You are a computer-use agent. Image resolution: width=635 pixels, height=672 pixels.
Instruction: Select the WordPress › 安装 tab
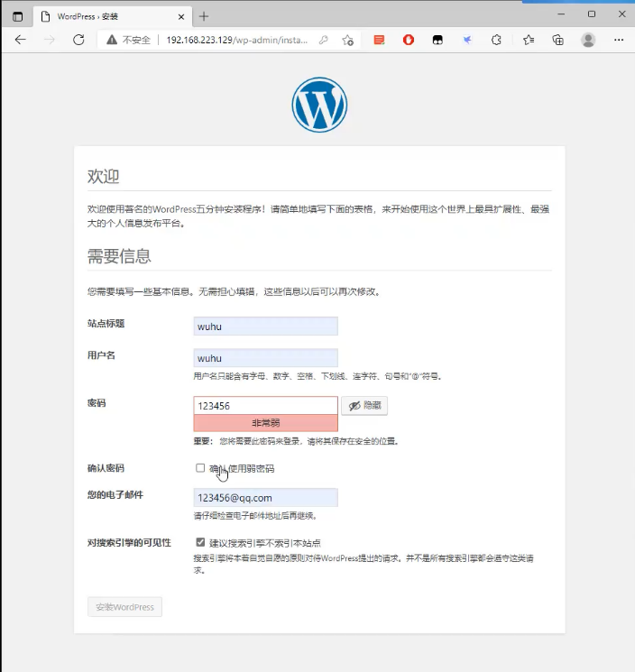coord(113,17)
